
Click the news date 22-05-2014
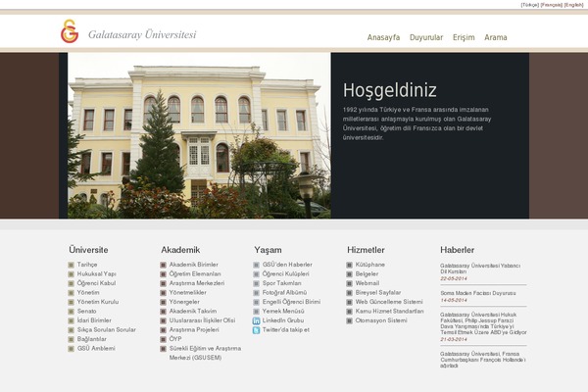coord(454,278)
